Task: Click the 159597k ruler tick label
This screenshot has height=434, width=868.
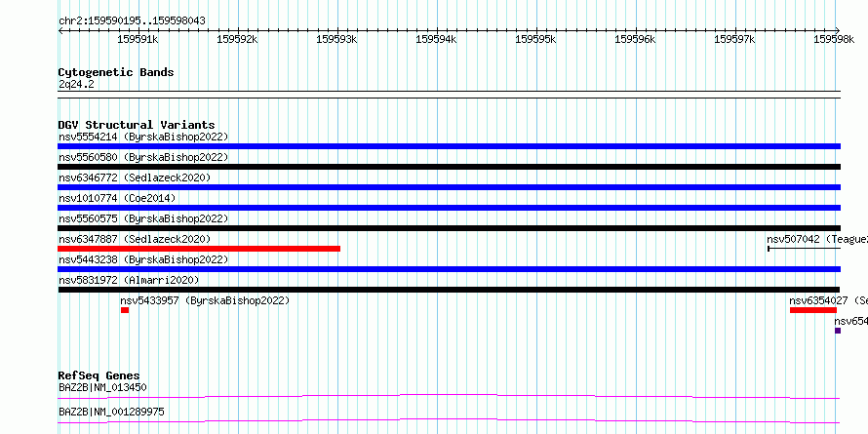Action: (735, 39)
